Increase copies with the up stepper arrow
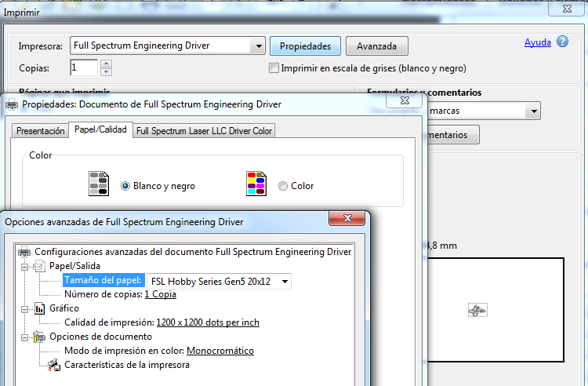The width and height of the screenshot is (588, 386). tap(106, 64)
